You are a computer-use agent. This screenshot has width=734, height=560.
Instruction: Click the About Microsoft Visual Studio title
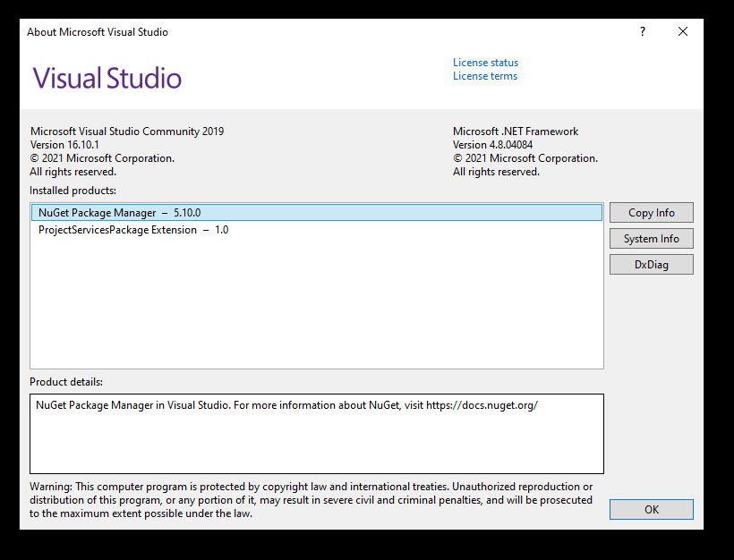[98, 32]
